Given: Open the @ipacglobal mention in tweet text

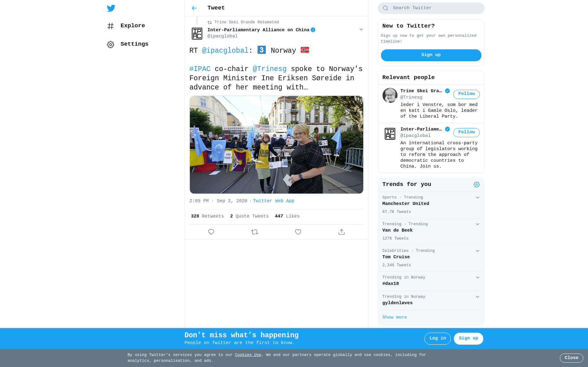Looking at the screenshot, I should click(225, 51).
